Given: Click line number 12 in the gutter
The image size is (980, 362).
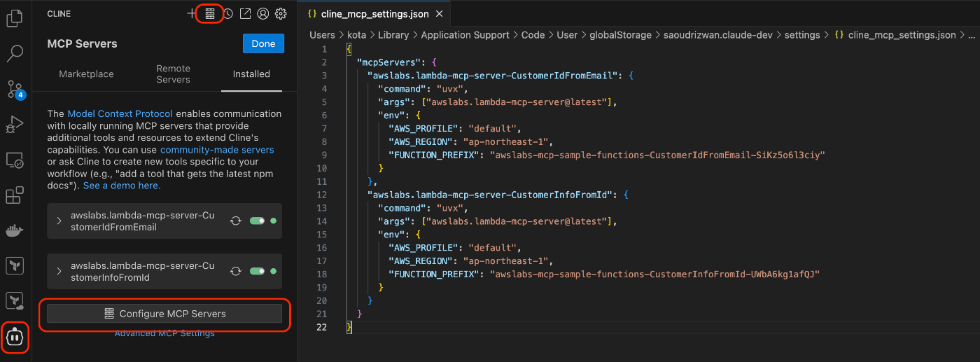Looking at the screenshot, I should (x=321, y=195).
